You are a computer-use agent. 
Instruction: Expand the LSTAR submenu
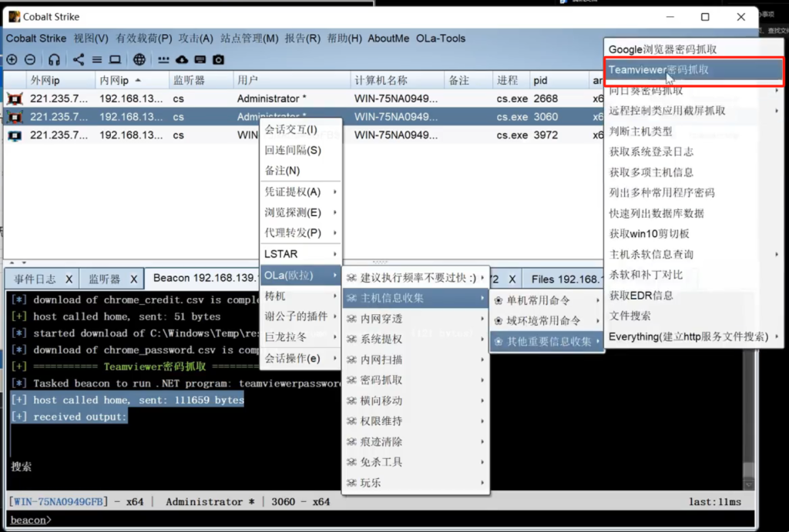click(300, 254)
